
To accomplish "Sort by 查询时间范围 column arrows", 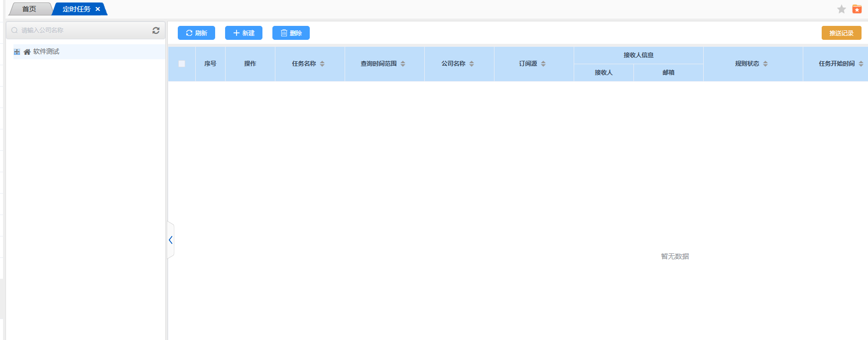I will [403, 64].
